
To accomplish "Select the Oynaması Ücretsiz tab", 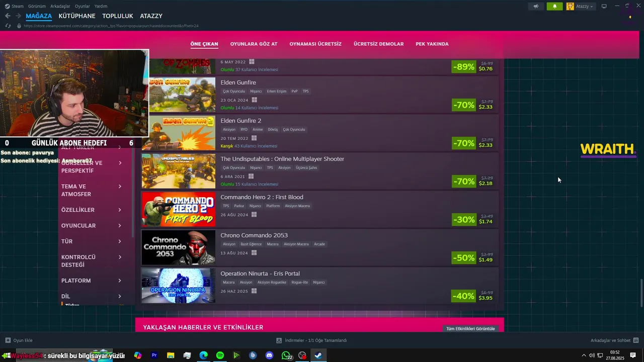I will (315, 44).
